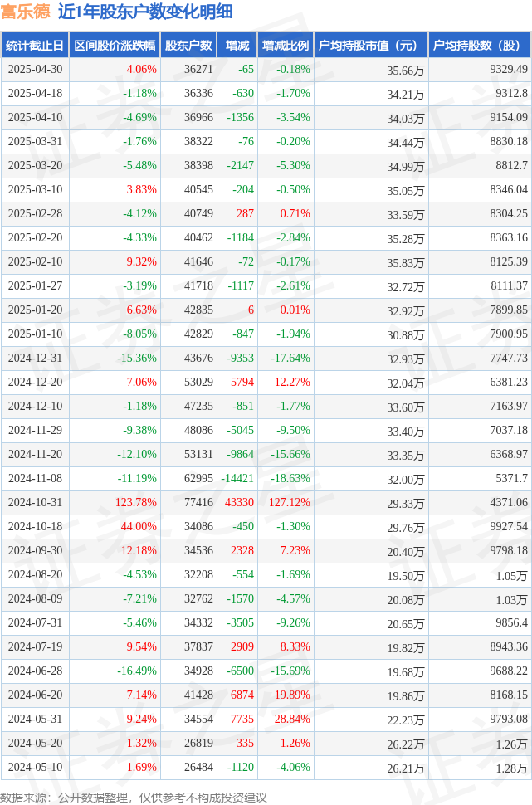Click the 户均持股数（股） header

pos(480,46)
